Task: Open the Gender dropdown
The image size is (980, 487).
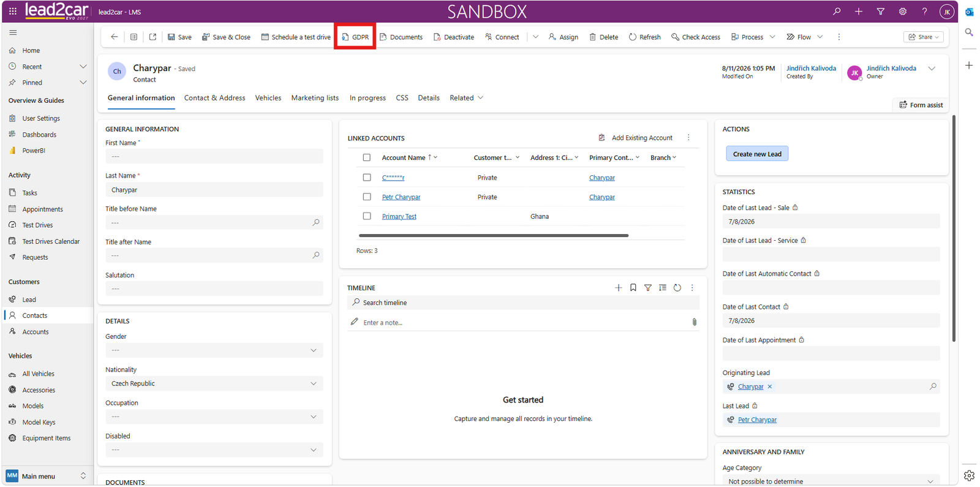Action: (x=214, y=350)
